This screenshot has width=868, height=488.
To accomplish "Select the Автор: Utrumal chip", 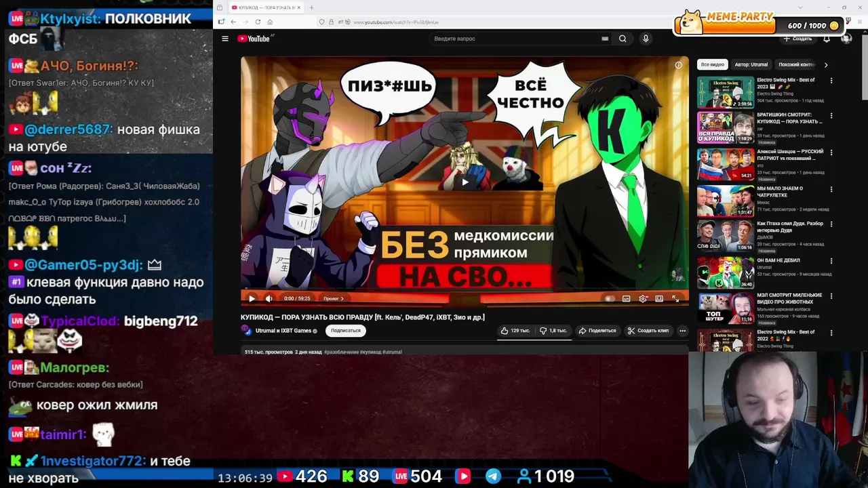I will coord(751,64).
